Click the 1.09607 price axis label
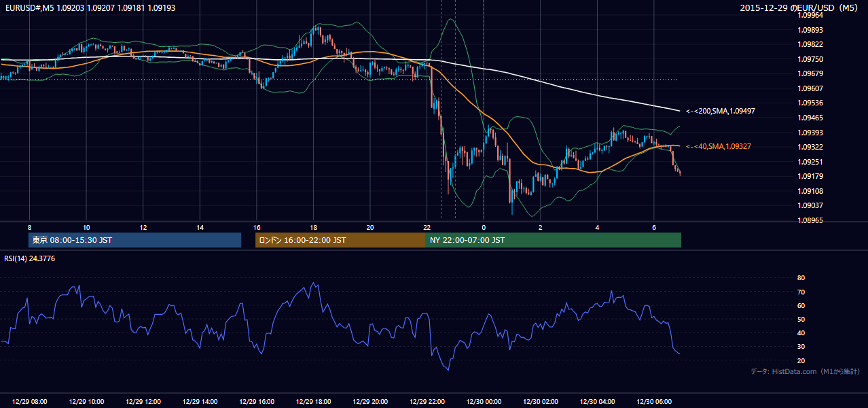This screenshot has width=868, height=408. click(811, 88)
